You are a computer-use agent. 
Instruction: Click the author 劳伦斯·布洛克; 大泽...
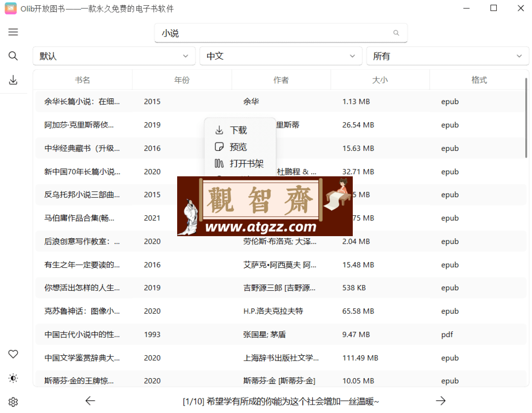coord(280,241)
